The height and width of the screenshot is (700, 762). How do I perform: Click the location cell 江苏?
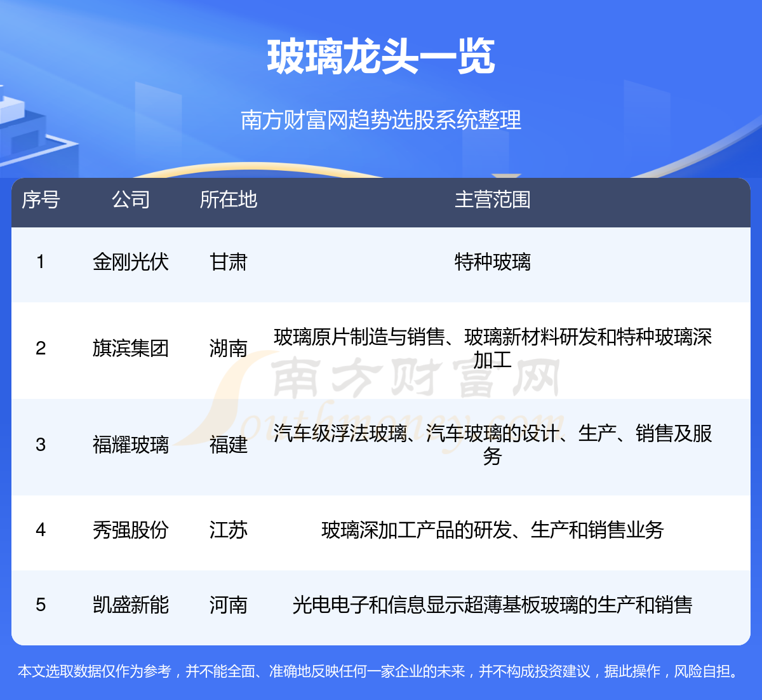[229, 530]
